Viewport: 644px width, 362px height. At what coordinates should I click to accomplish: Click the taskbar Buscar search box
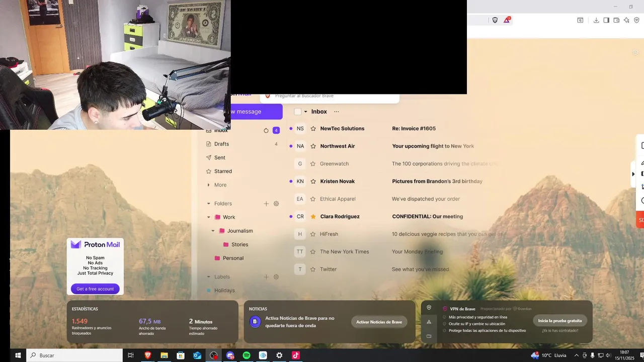point(74,355)
